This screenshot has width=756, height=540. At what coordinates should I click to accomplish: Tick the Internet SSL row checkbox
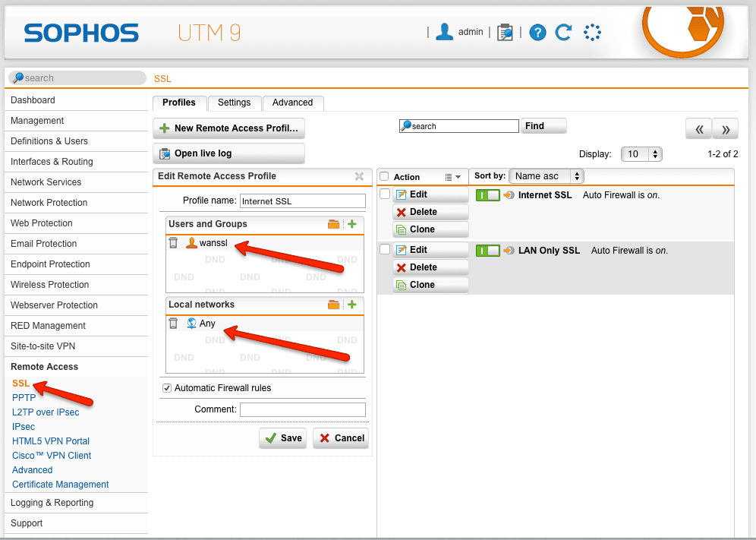[385, 194]
